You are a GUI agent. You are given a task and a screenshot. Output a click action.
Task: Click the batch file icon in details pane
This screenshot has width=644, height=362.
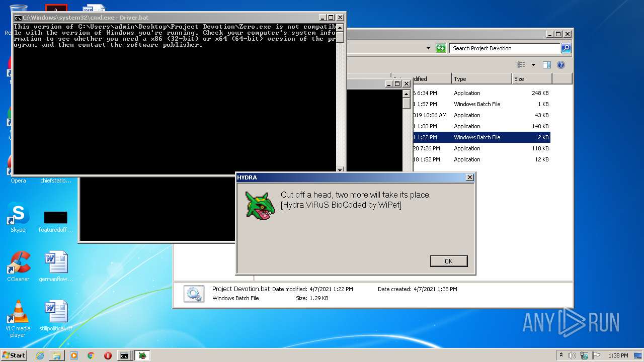point(194,294)
